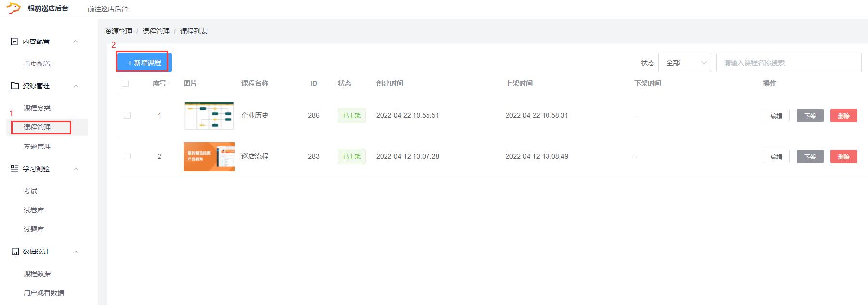Open 课程分类 in the sidebar
Viewport: 868px width, 305px height.
(37, 108)
